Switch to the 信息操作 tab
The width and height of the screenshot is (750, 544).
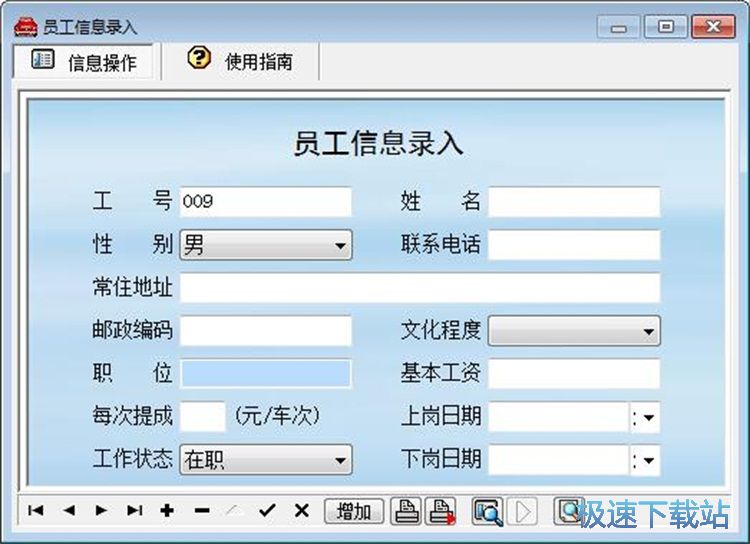pyautogui.click(x=83, y=61)
